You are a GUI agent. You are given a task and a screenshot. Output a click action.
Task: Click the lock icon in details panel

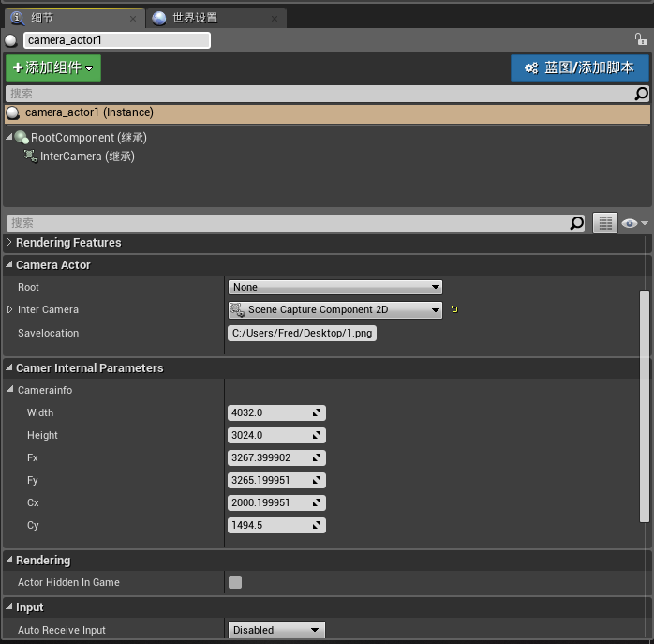point(641,39)
